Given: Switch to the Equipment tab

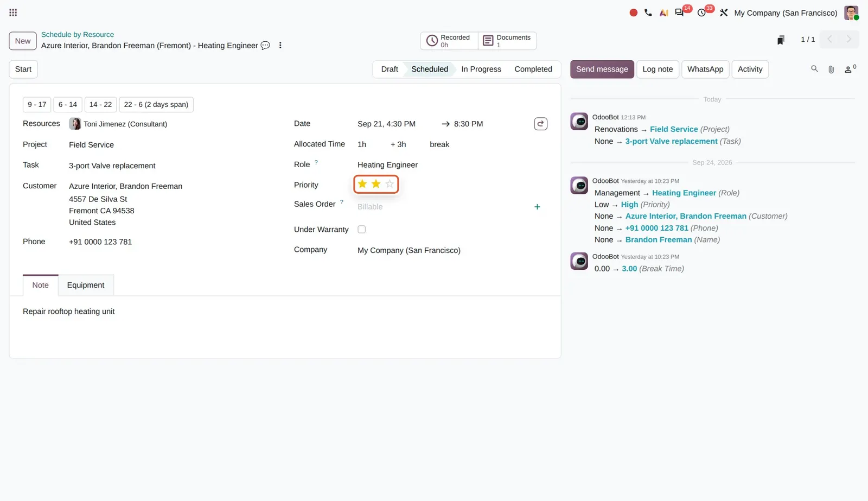Looking at the screenshot, I should click(x=86, y=285).
